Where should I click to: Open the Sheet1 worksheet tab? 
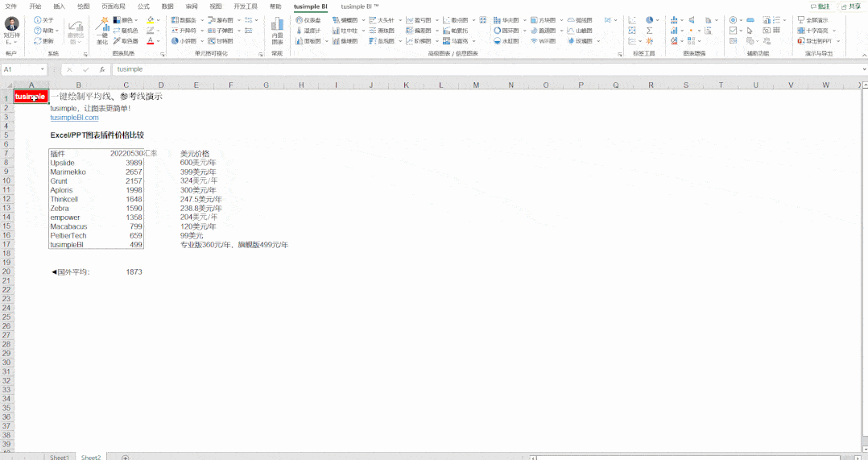pyautogui.click(x=60, y=457)
